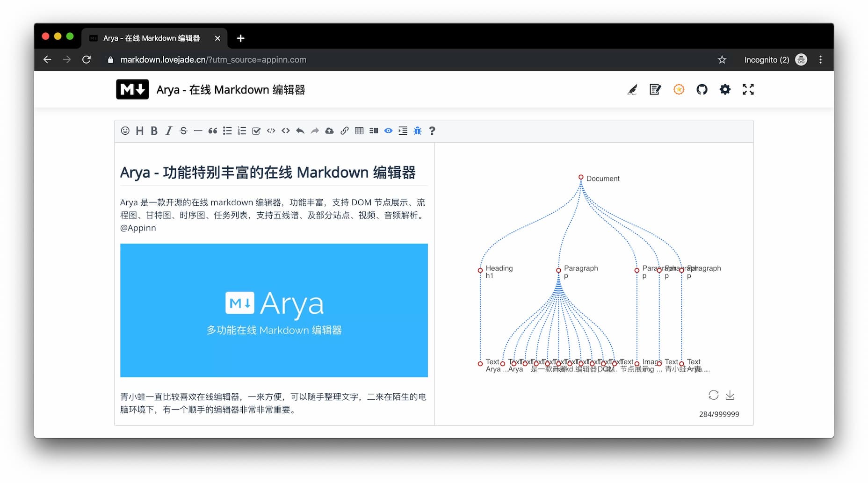This screenshot has height=483, width=868.
Task: Click the Arya page title text
Action: (x=231, y=90)
